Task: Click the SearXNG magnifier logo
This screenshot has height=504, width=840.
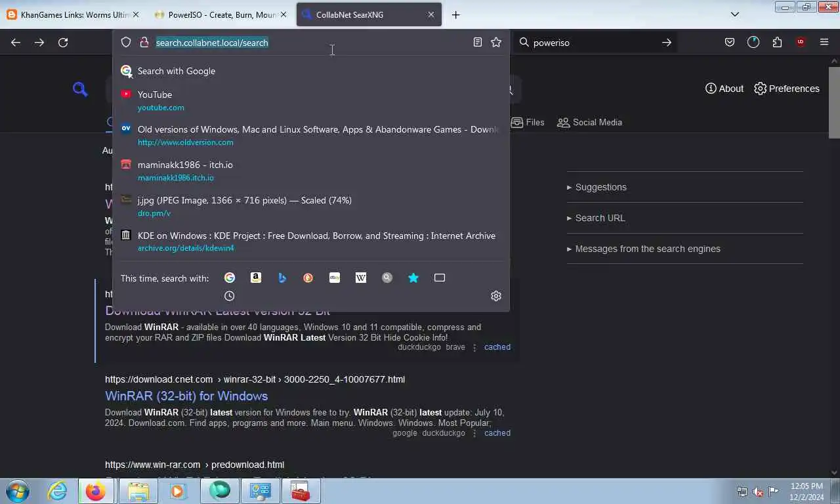Action: coord(80,89)
